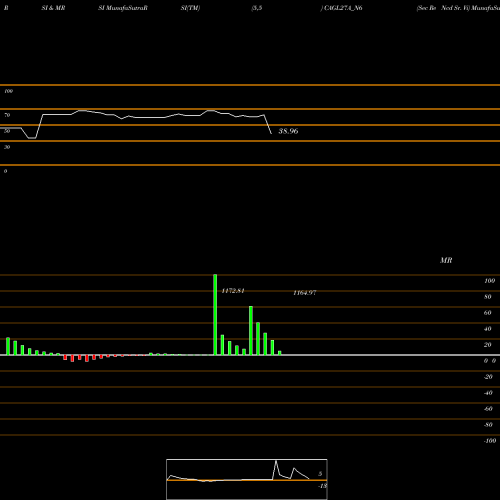
Task: Click the 'SI MunafaSutraR' header text
Action: point(123,8)
